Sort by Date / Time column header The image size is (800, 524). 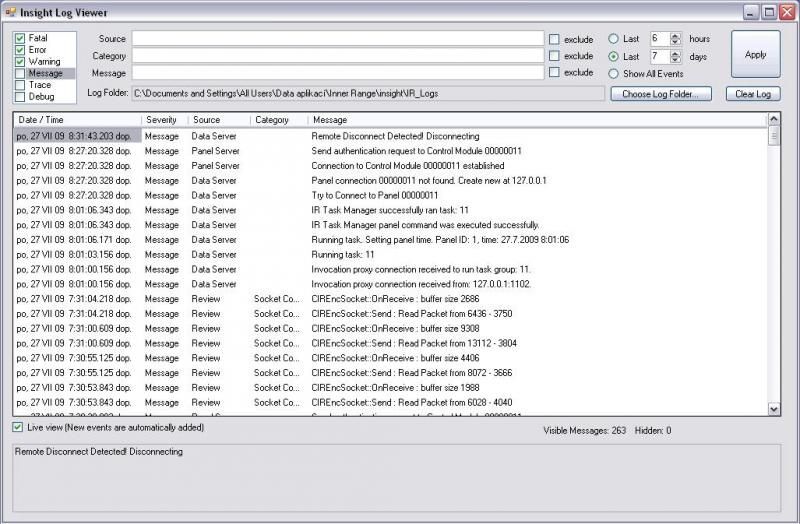(75, 120)
